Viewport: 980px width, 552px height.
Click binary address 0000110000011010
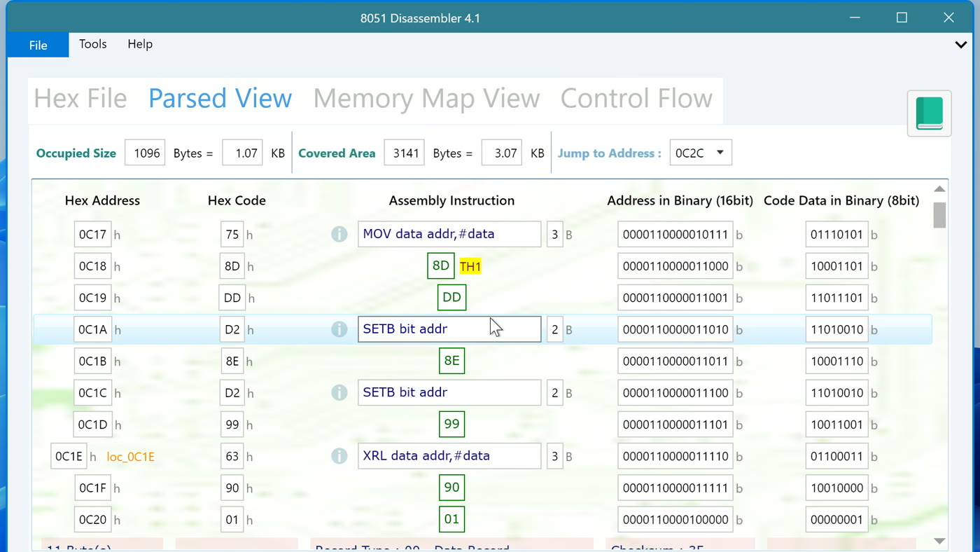click(x=675, y=329)
